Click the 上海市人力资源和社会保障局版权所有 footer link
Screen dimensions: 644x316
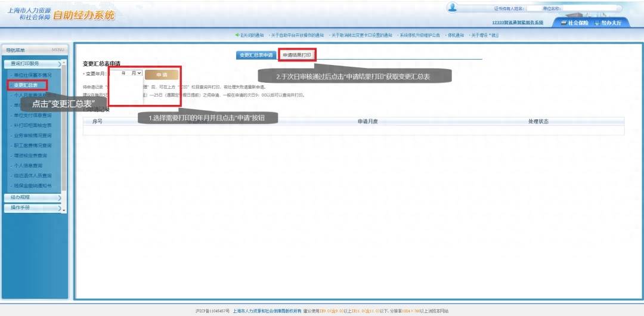(267, 311)
